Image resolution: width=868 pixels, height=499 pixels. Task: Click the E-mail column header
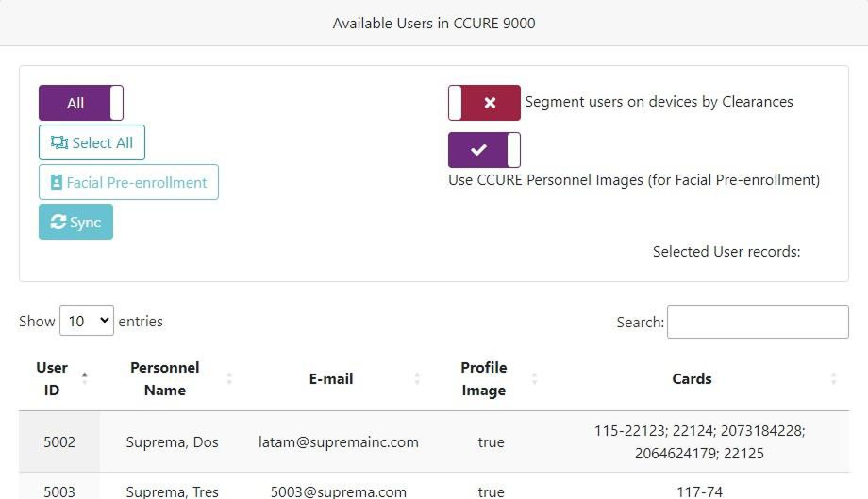pos(331,378)
